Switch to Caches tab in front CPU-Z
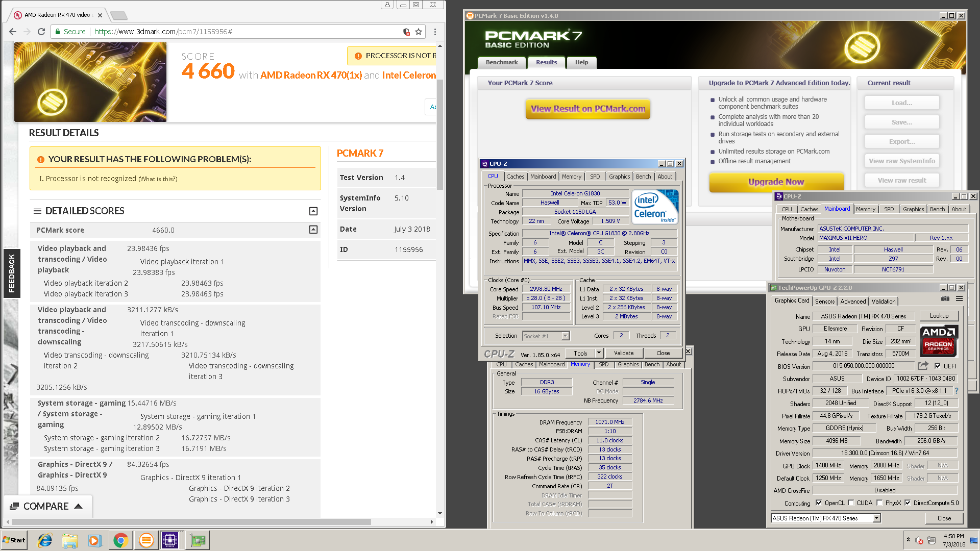Image resolution: width=980 pixels, height=551 pixels. 515,177
